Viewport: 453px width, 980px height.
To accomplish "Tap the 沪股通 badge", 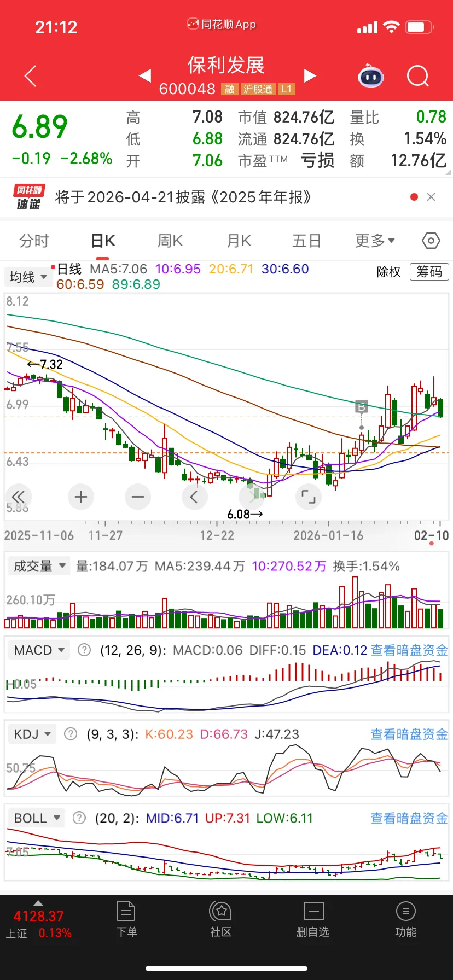I will tap(258, 89).
